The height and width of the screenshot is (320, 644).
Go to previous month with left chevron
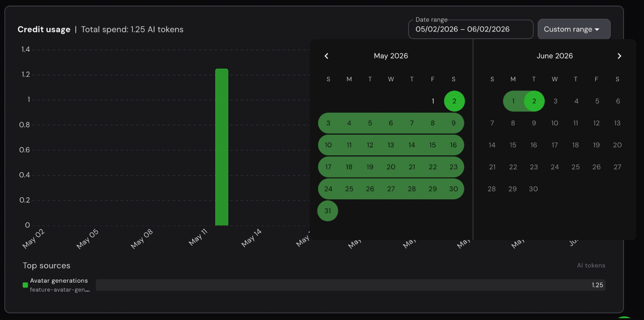coord(326,56)
